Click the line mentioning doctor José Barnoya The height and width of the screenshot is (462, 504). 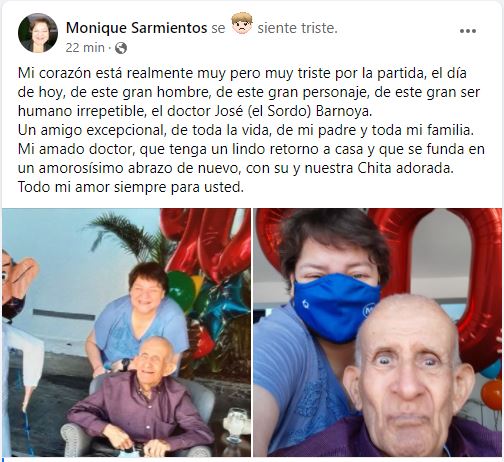click(195, 111)
